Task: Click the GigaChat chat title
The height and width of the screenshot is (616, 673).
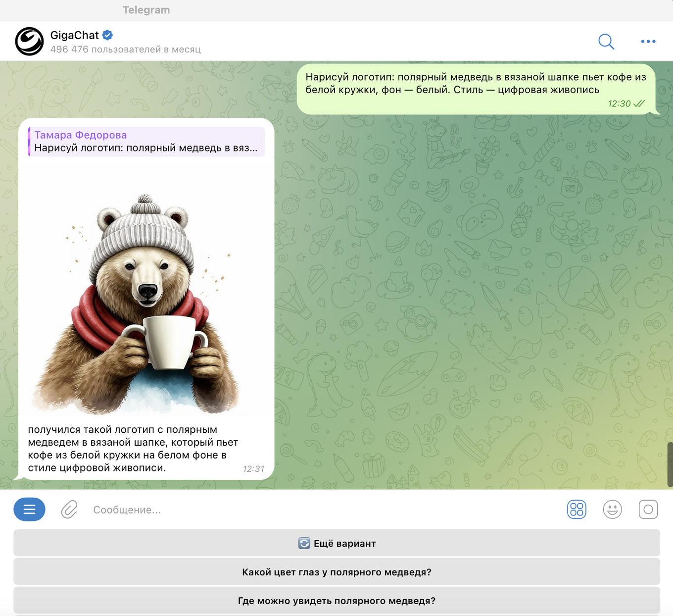Action: [75, 35]
